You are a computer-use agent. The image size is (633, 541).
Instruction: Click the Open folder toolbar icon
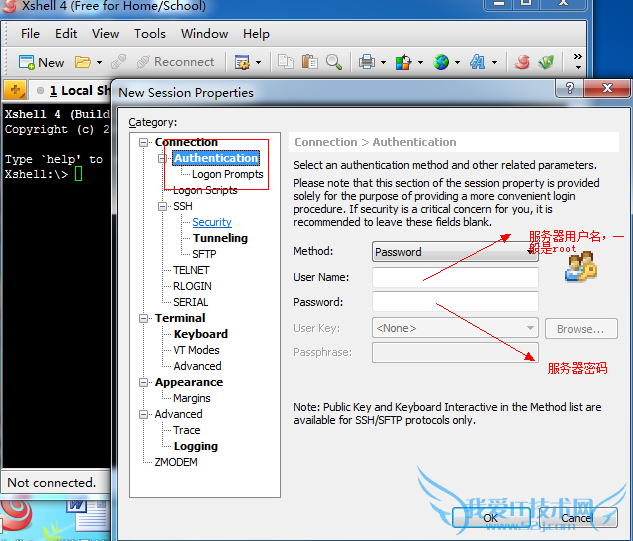83,62
